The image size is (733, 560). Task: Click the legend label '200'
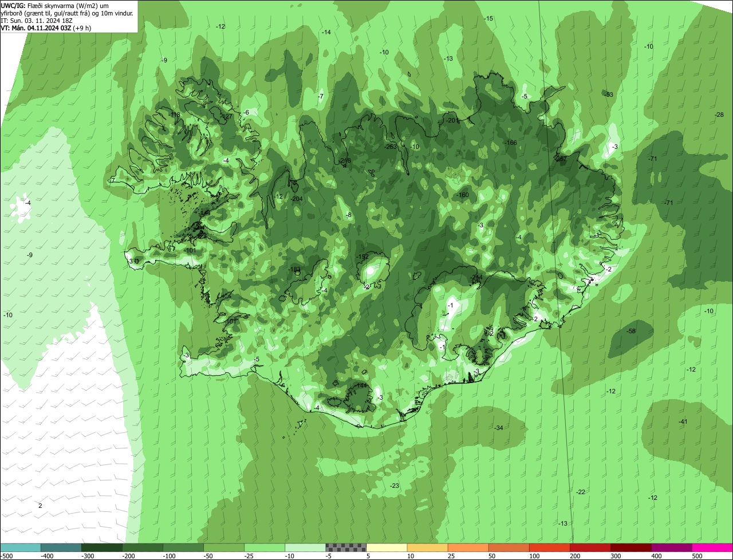(x=576, y=556)
